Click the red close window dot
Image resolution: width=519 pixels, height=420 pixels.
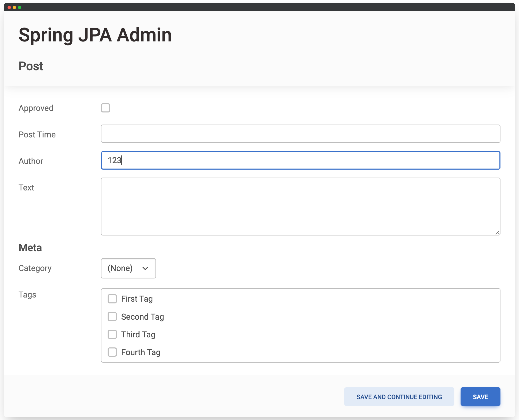[9, 7]
